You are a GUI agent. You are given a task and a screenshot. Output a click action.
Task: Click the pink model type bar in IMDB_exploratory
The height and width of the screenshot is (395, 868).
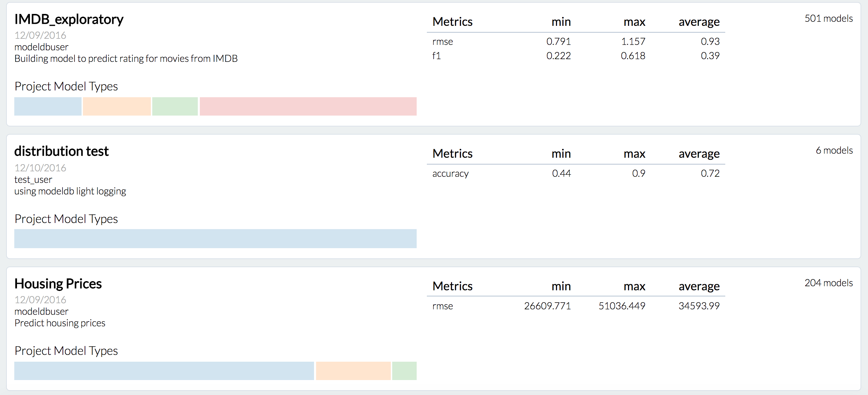tap(308, 106)
